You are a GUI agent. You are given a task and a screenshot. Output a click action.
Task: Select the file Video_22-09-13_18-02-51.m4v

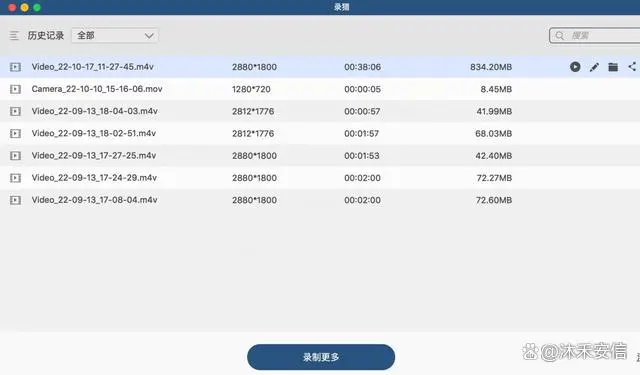[94, 133]
